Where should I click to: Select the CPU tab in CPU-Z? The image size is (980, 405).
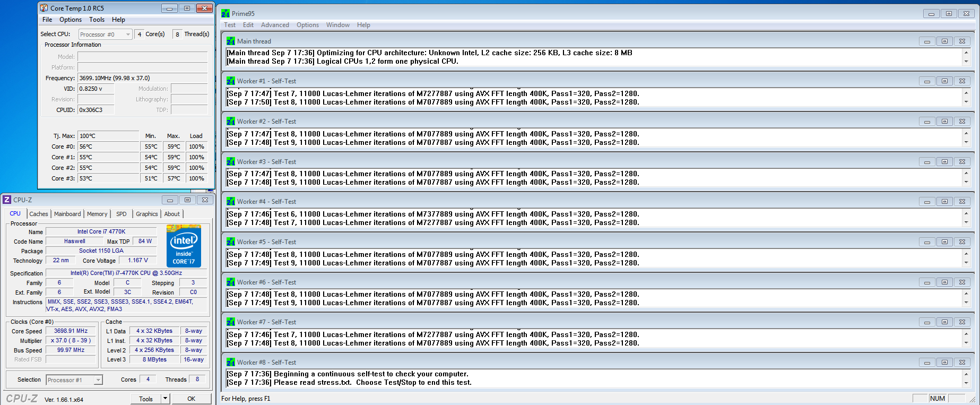click(x=15, y=213)
